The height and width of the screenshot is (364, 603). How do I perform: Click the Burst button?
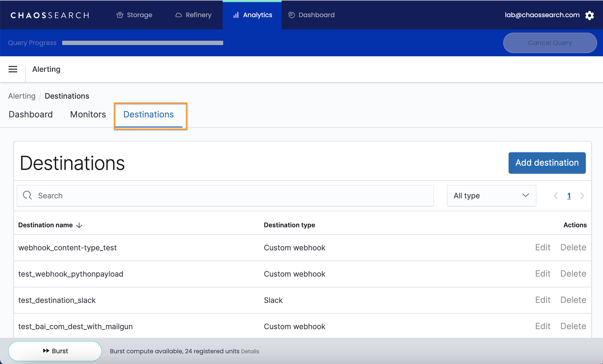[55, 351]
